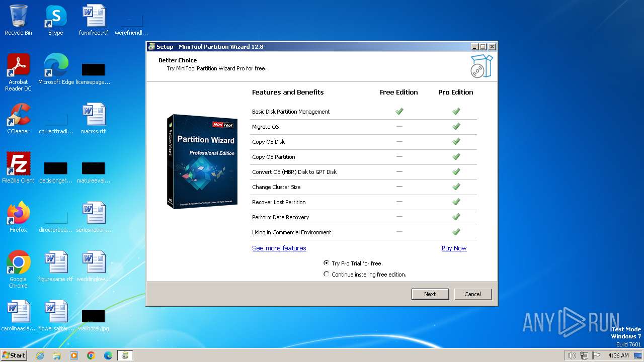Screen dimensions: 644x362
Task: Click the Recover Lost Partition text
Action: 279,202
